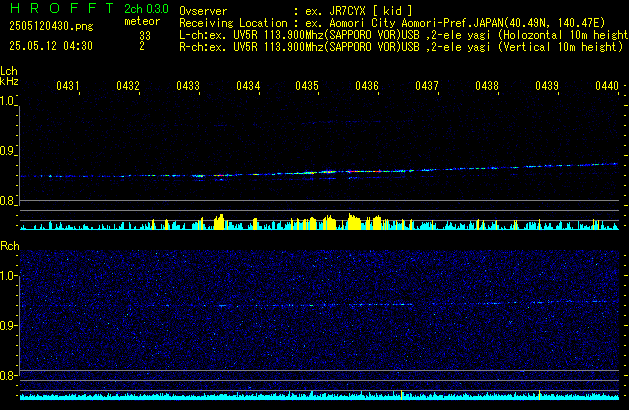Select the 0440 time marker
Viewport: 629px width, 410px height.
[607, 86]
